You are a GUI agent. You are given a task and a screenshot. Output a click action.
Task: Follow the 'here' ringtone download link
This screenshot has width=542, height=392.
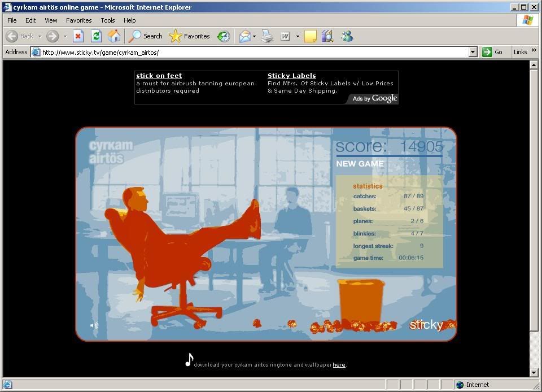(339, 365)
